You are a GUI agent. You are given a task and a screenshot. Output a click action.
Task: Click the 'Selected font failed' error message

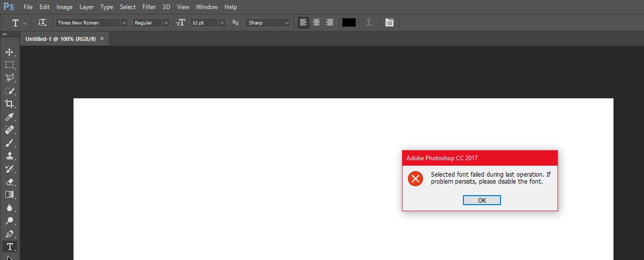pyautogui.click(x=491, y=178)
